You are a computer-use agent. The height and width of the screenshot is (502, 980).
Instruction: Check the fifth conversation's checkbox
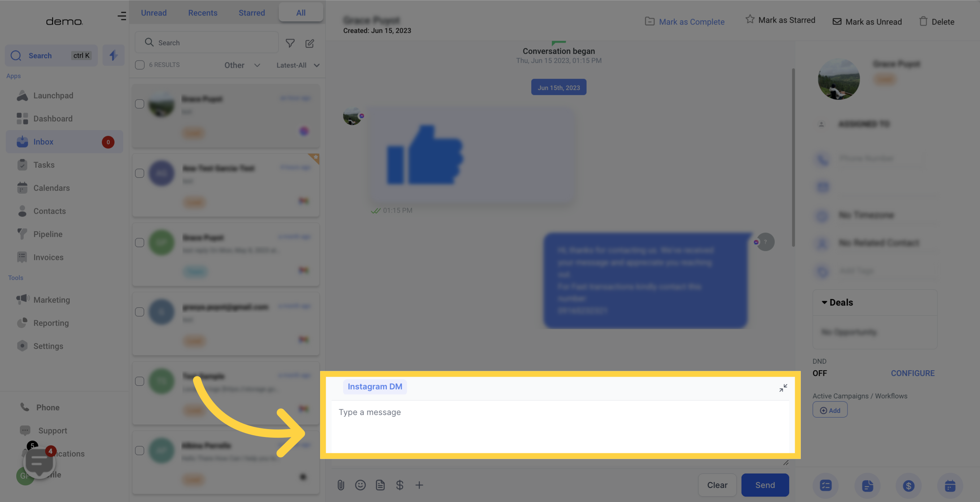click(x=140, y=381)
